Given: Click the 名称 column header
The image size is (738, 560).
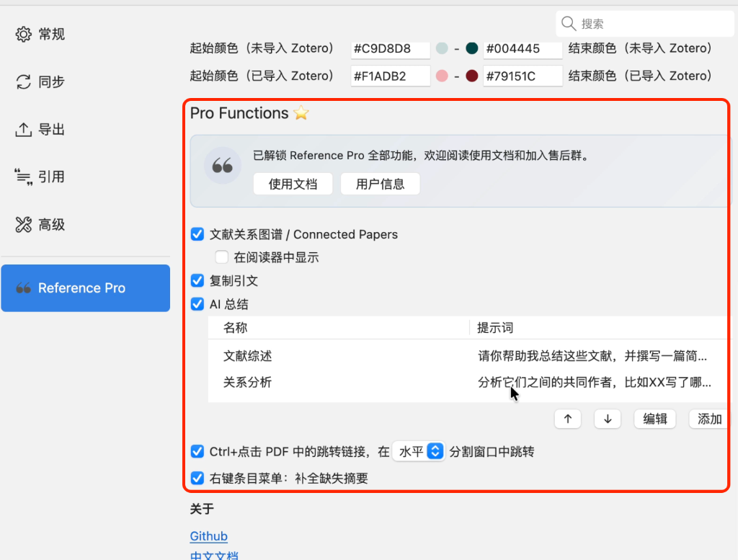Looking at the screenshot, I should [x=339, y=327].
